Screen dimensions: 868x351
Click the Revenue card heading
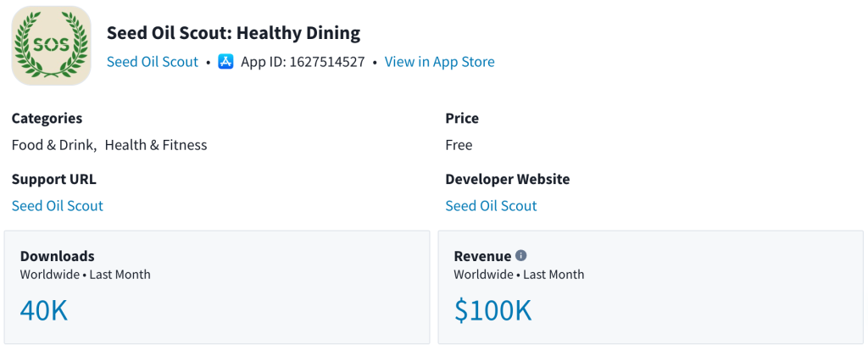(482, 256)
